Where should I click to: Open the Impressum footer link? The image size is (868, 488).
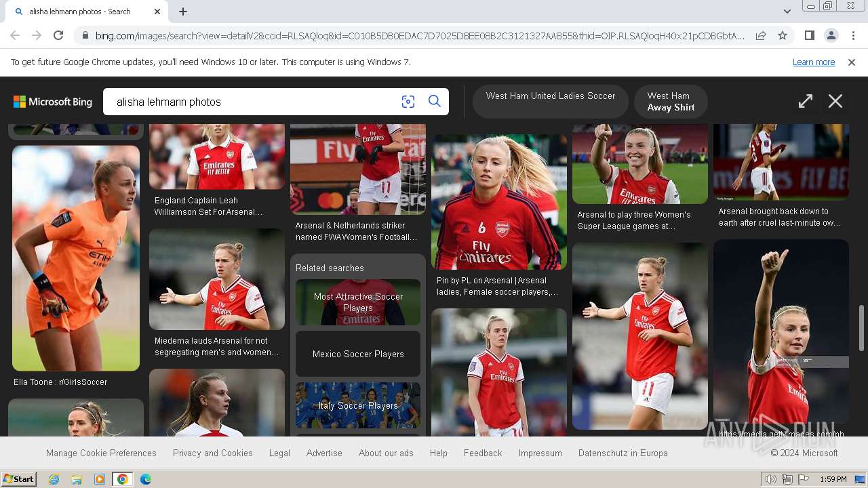540,453
